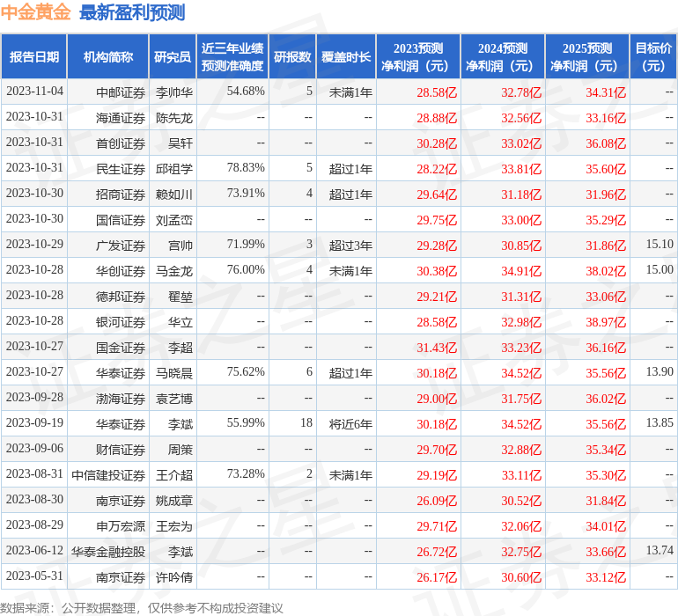Screen dimensions: 678x616
Task: Click analyst name 袁艺博
Action: [x=173, y=398]
